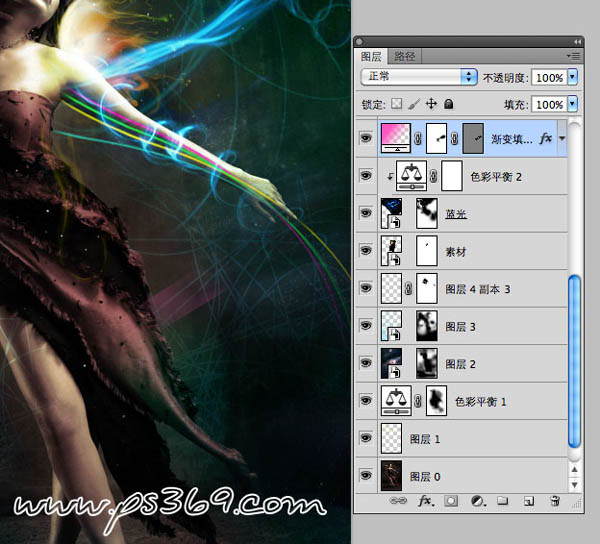Screen dimensions: 600x544
Task: Toggle visibility of the 素材 layer
Action: pyautogui.click(x=366, y=250)
